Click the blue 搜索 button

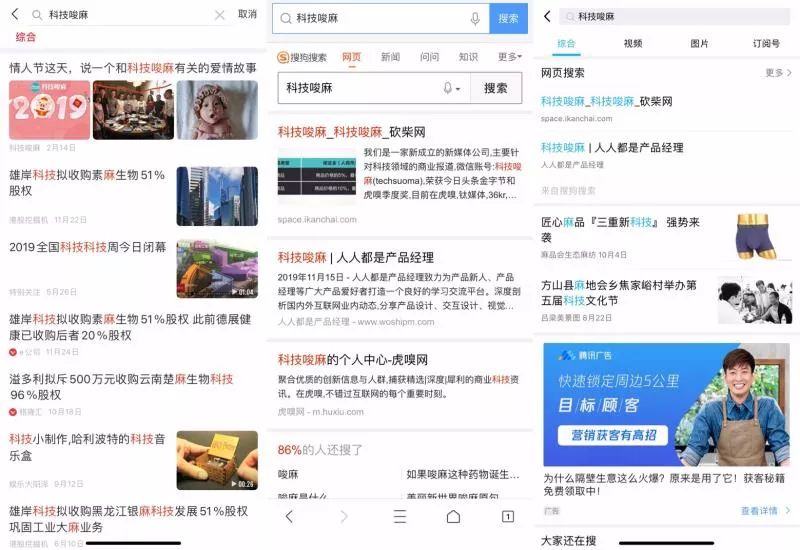click(508, 19)
